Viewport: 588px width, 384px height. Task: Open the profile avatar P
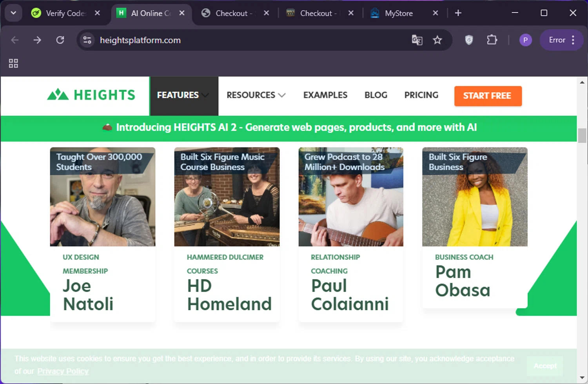click(526, 40)
